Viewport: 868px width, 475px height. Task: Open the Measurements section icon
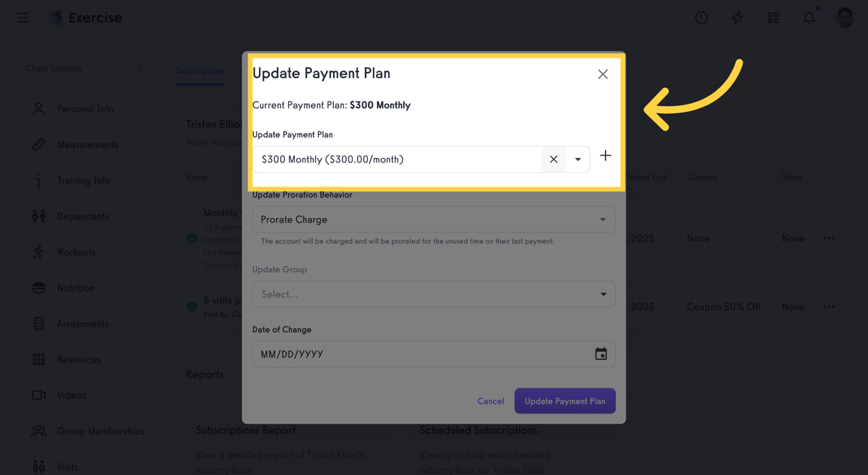[x=38, y=144]
